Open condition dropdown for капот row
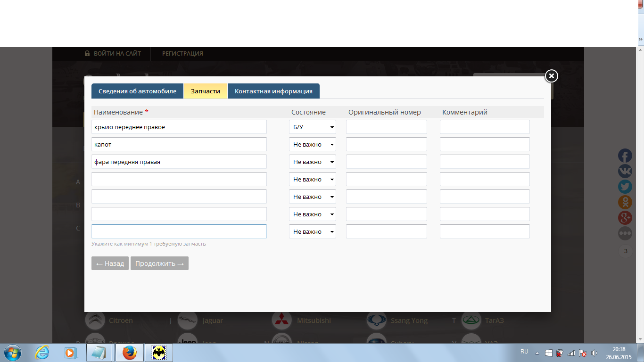The height and width of the screenshot is (362, 644). tap(312, 145)
